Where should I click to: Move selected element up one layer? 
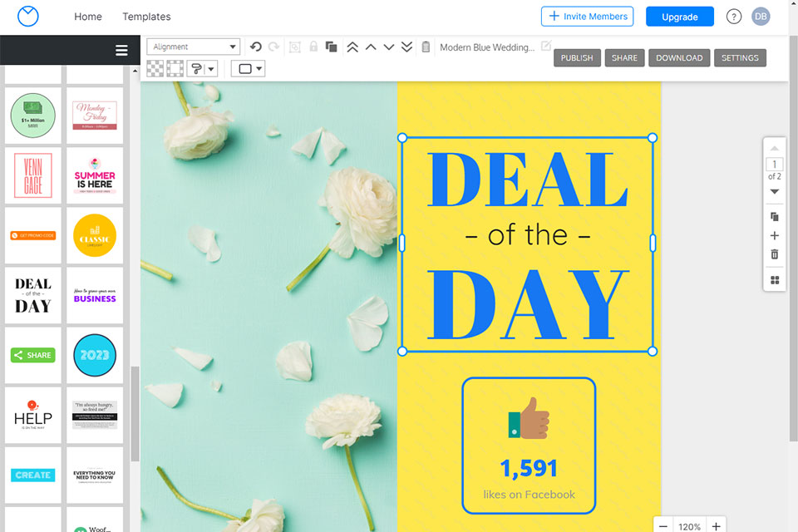(x=371, y=47)
